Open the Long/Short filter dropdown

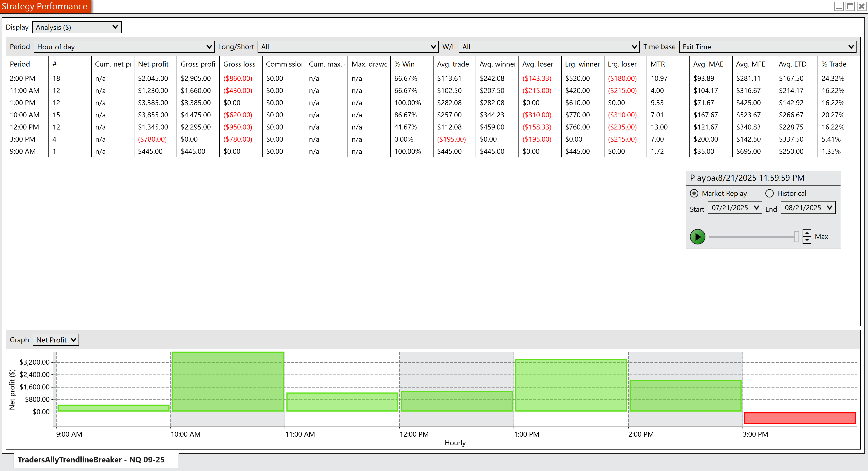(347, 47)
